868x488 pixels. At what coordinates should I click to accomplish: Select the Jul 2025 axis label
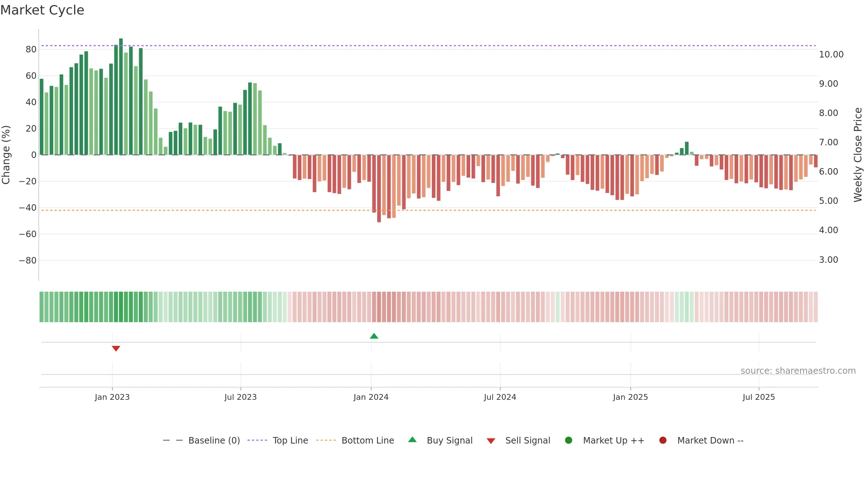coord(759,397)
